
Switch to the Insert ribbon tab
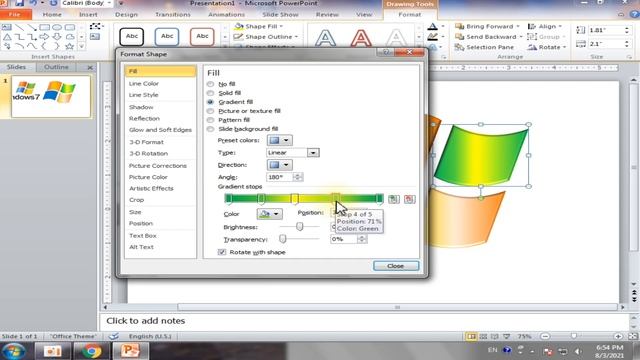88,14
